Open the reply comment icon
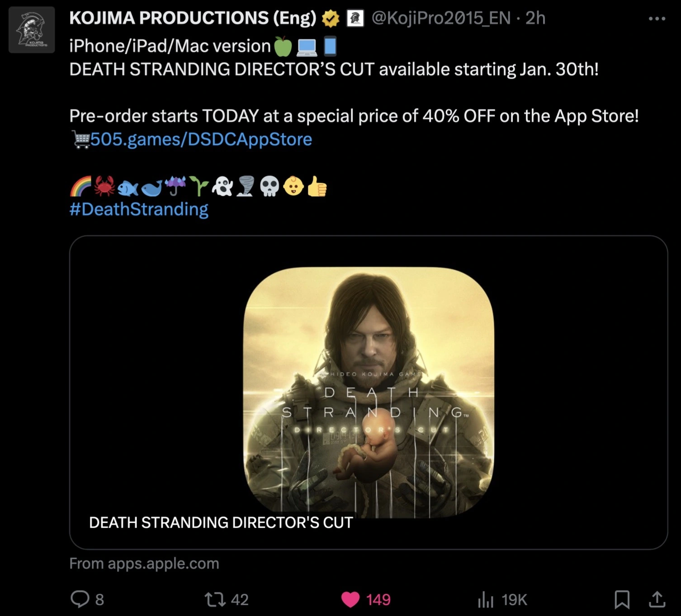 [80, 599]
